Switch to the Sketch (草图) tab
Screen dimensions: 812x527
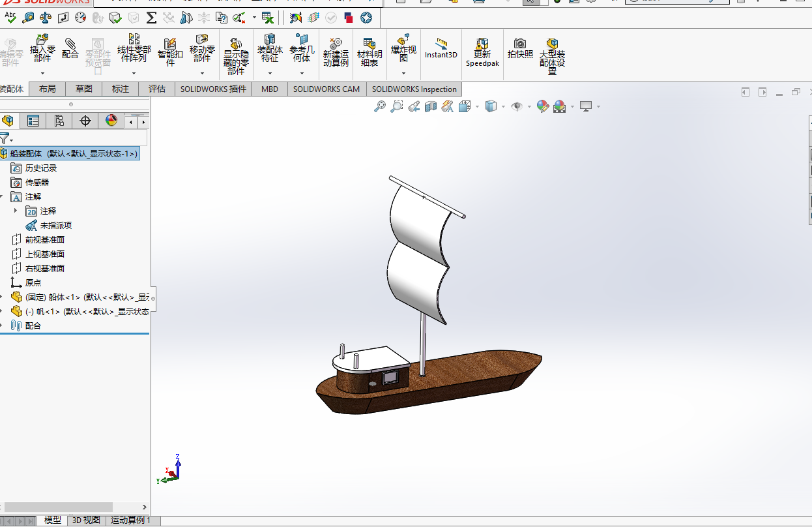[x=84, y=89]
